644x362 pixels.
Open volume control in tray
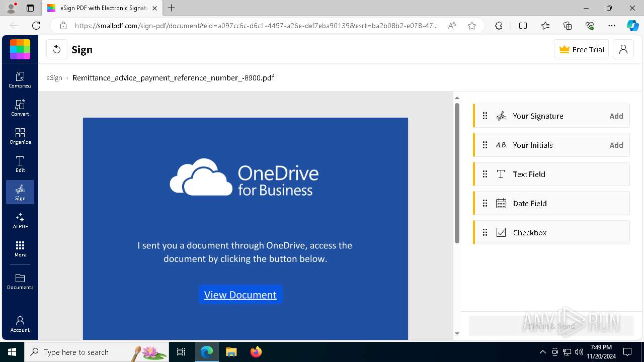[579, 352]
